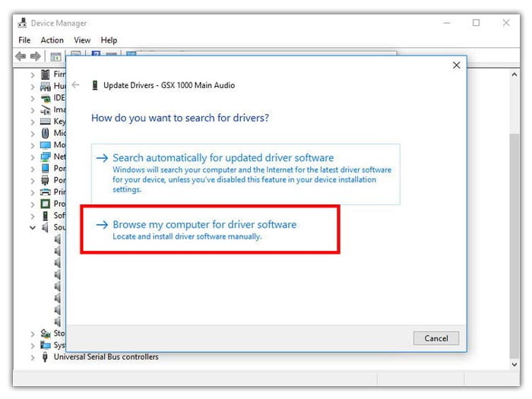Screen dimensions: 532x399
Task: Select the imaging device icon beside 'Ima'
Action: click(45, 110)
